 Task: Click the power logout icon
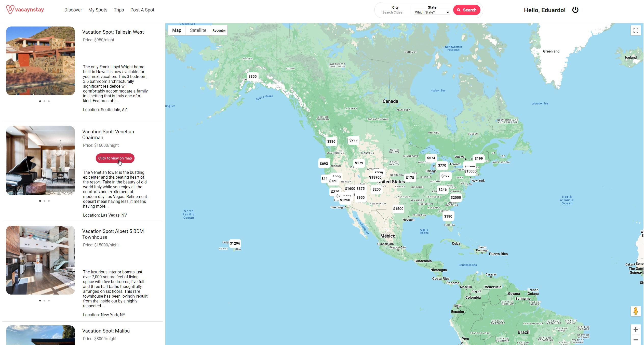coord(575,10)
